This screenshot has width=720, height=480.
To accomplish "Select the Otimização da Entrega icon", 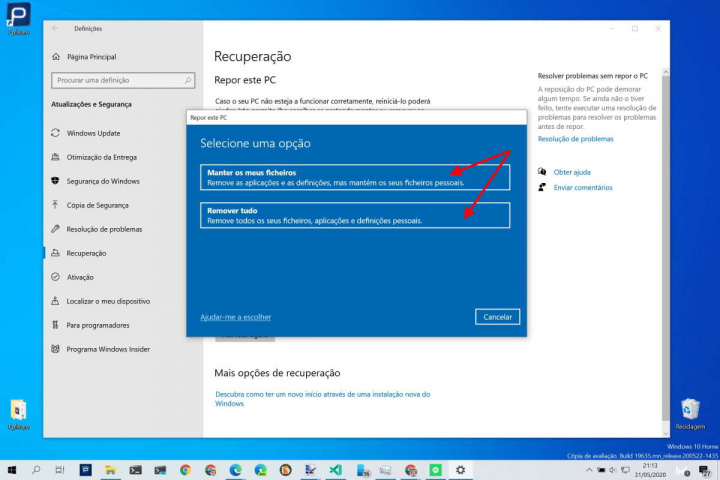I will click(x=56, y=157).
